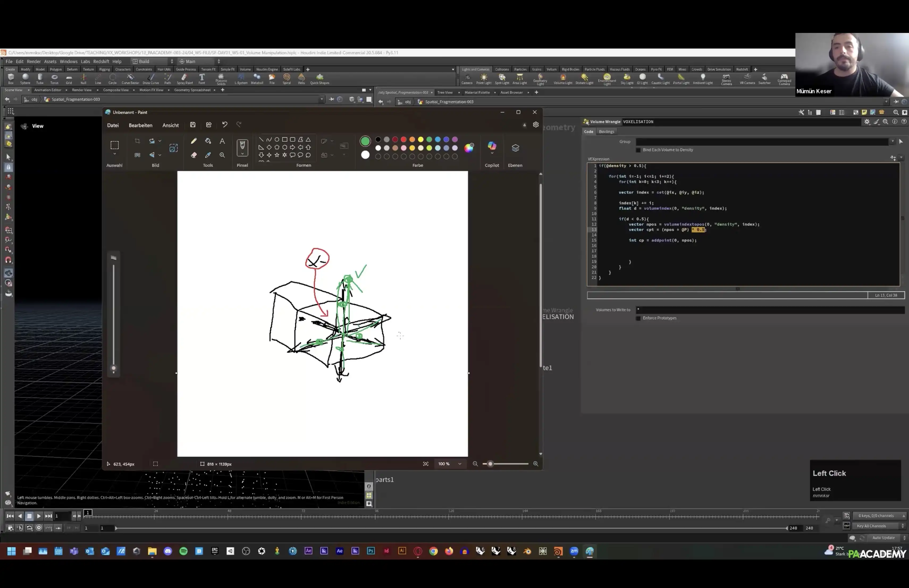Select the Pencil tool in Paint

194,141
